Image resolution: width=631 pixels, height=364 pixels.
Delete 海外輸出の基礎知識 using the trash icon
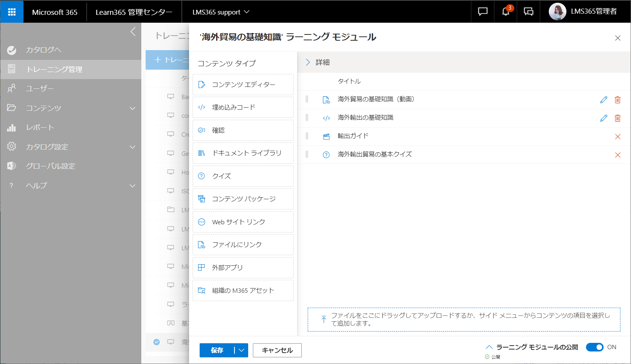(x=618, y=118)
